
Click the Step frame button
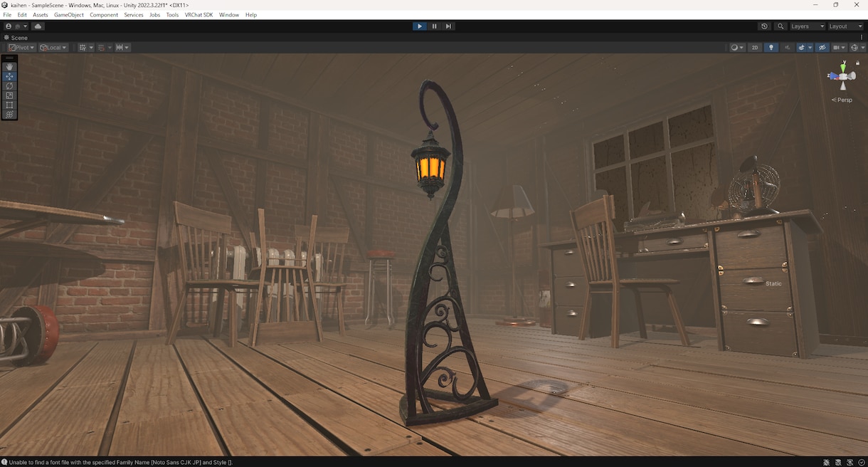pyautogui.click(x=448, y=26)
